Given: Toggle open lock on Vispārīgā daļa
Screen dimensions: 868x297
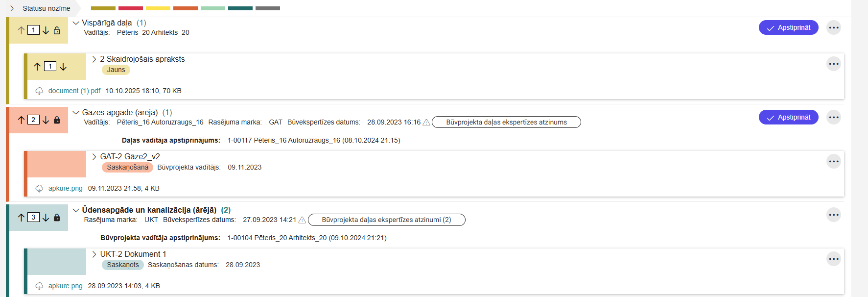Looking at the screenshot, I should pos(57,30).
